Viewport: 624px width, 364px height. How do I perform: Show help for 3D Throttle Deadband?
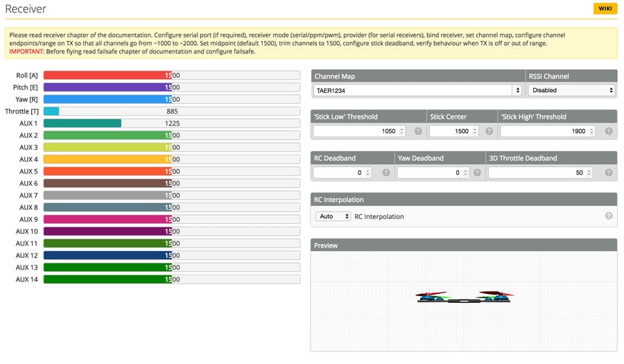pos(609,173)
